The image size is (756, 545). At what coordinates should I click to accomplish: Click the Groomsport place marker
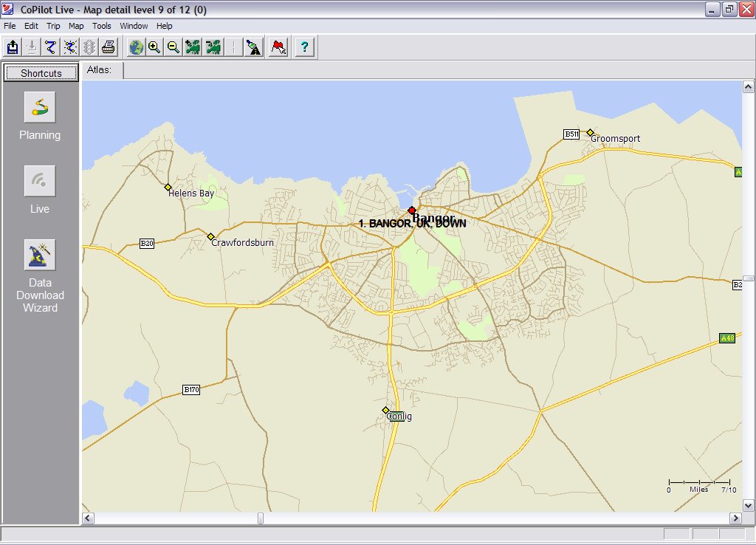point(590,132)
